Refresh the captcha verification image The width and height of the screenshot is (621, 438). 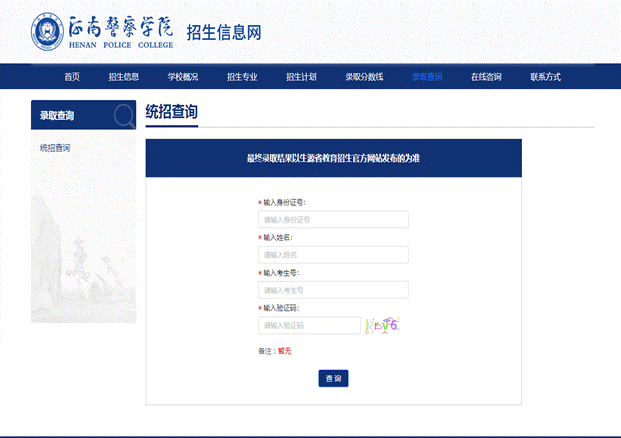[382, 325]
